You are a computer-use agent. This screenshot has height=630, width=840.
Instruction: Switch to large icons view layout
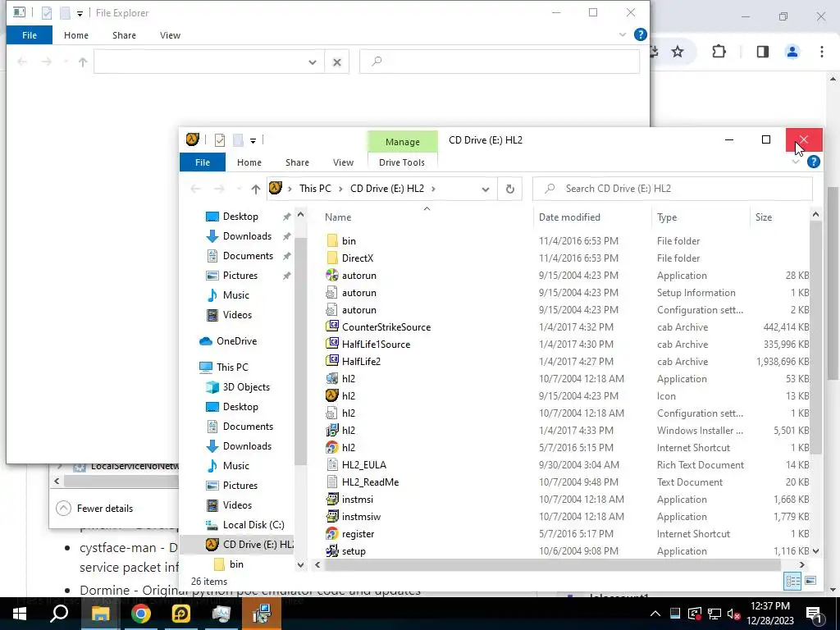click(x=810, y=581)
